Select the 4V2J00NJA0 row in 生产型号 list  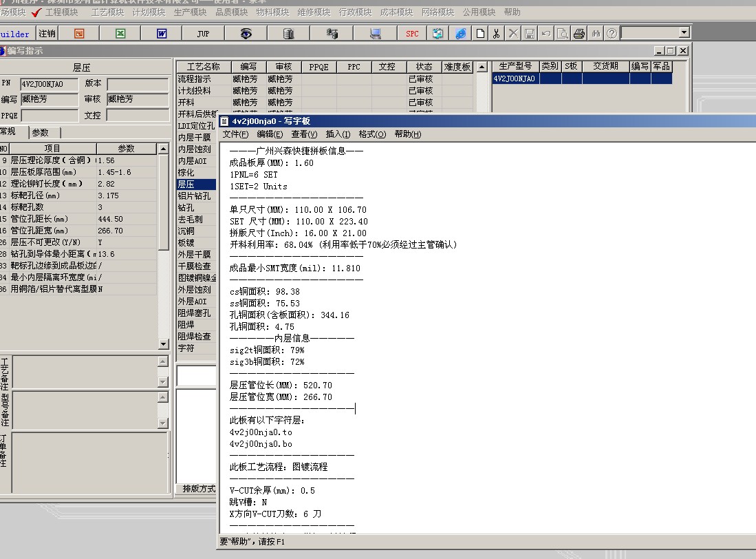[582, 78]
